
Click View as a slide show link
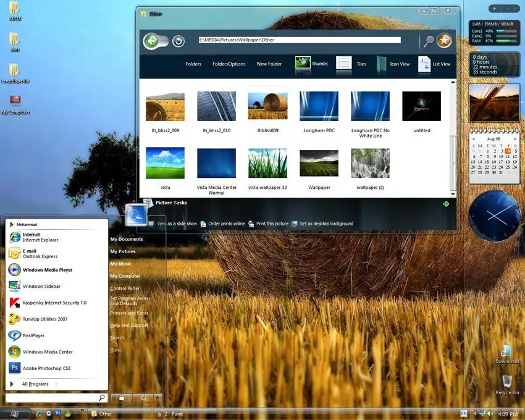[x=177, y=224]
